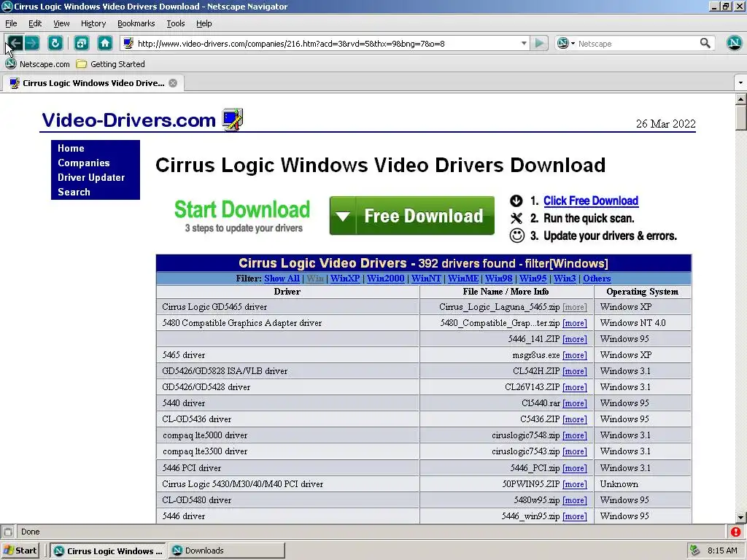The image size is (747, 560).
Task: Open the History menu
Action: [93, 23]
